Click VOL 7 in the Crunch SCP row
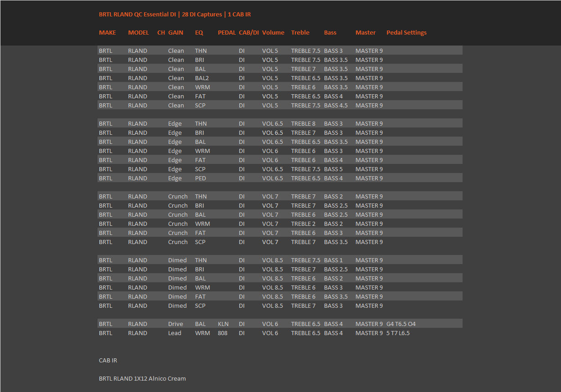 tap(270, 242)
